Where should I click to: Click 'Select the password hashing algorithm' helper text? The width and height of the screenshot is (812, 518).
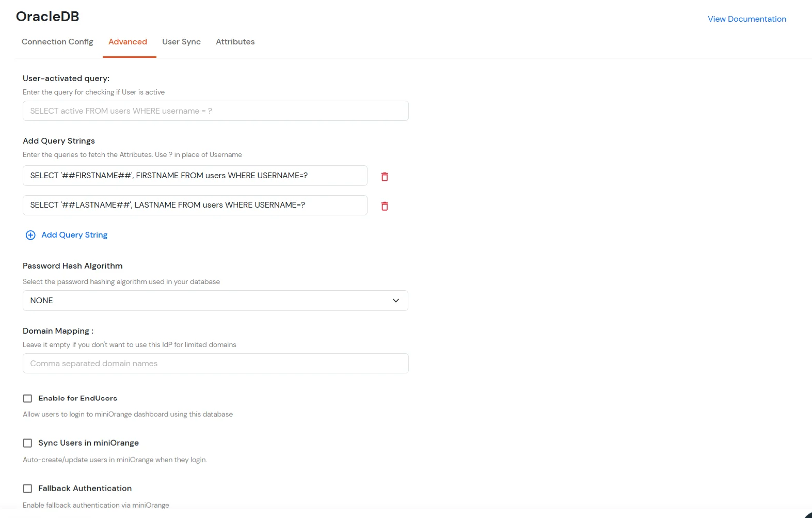click(x=121, y=282)
